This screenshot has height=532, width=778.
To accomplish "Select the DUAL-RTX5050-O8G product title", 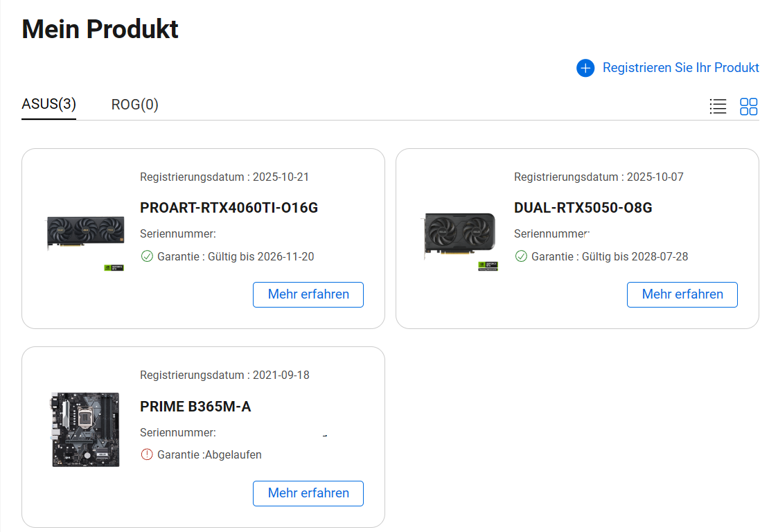I will [583, 208].
